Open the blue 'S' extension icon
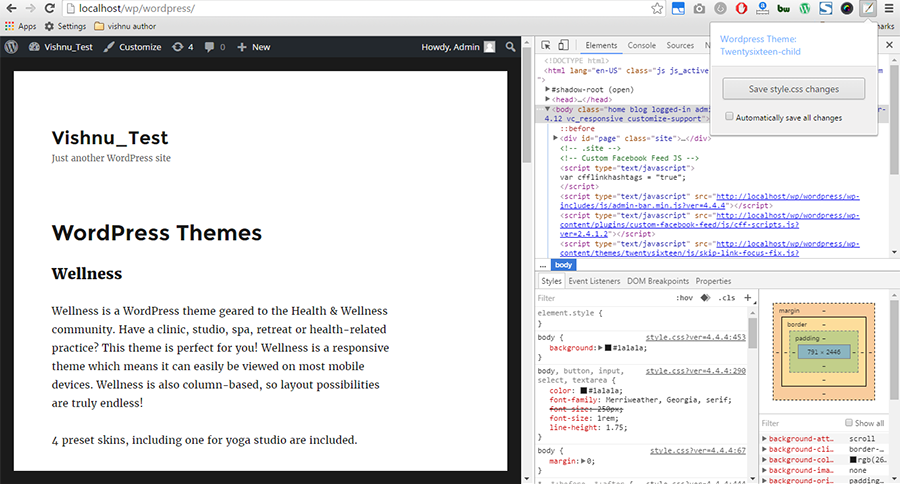 pyautogui.click(x=825, y=9)
